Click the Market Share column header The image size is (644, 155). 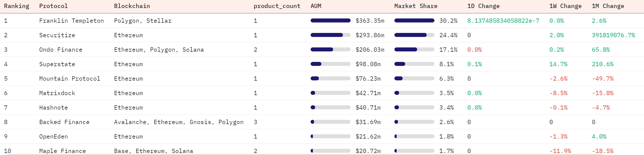click(416, 6)
